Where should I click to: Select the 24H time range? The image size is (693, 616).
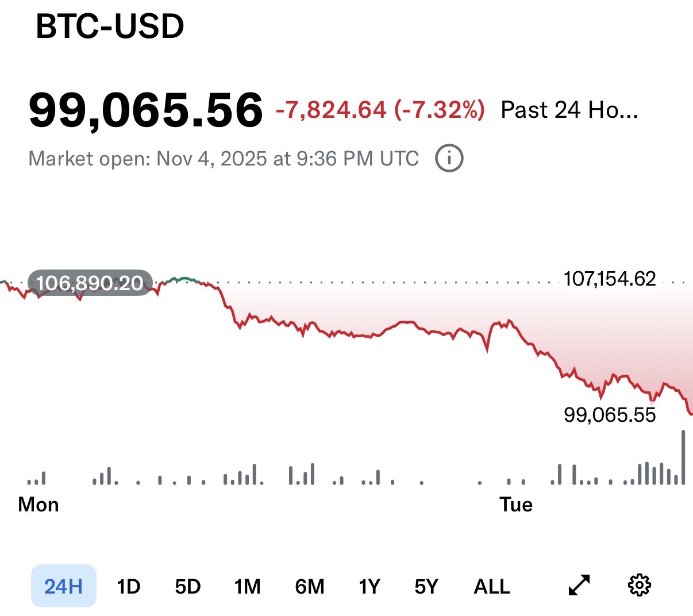tap(63, 586)
